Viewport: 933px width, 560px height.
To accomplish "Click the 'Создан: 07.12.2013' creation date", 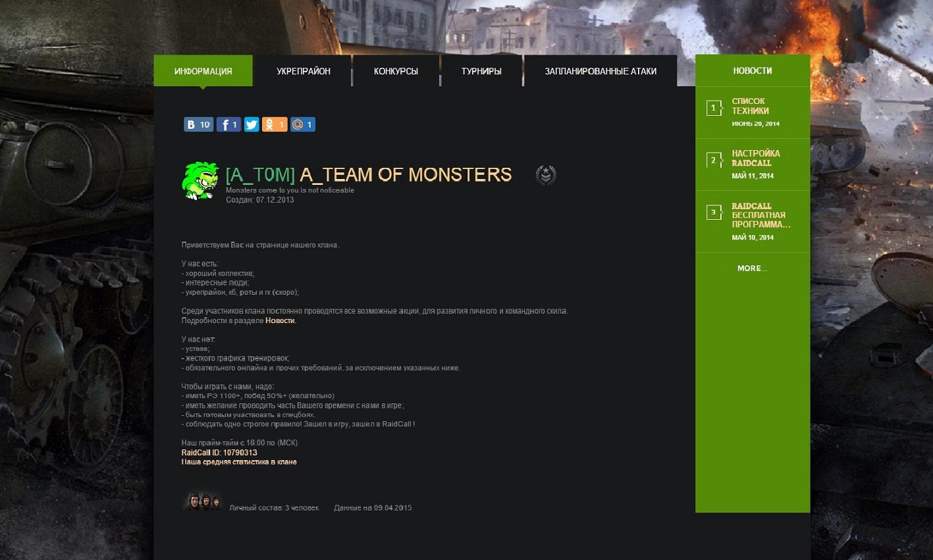I will coord(260,200).
